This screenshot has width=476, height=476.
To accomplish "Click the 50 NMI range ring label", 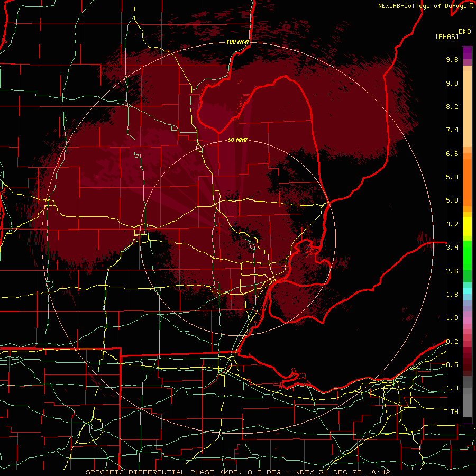I will point(237,140).
